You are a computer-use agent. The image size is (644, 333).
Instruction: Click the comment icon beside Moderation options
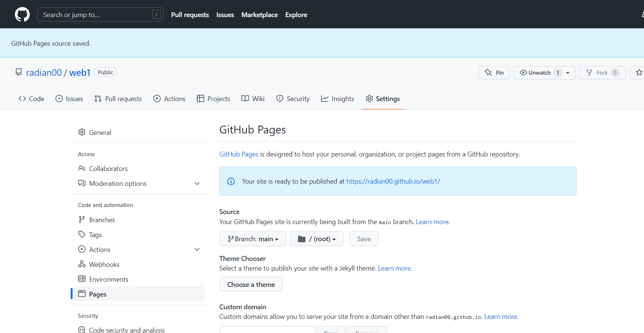82,183
